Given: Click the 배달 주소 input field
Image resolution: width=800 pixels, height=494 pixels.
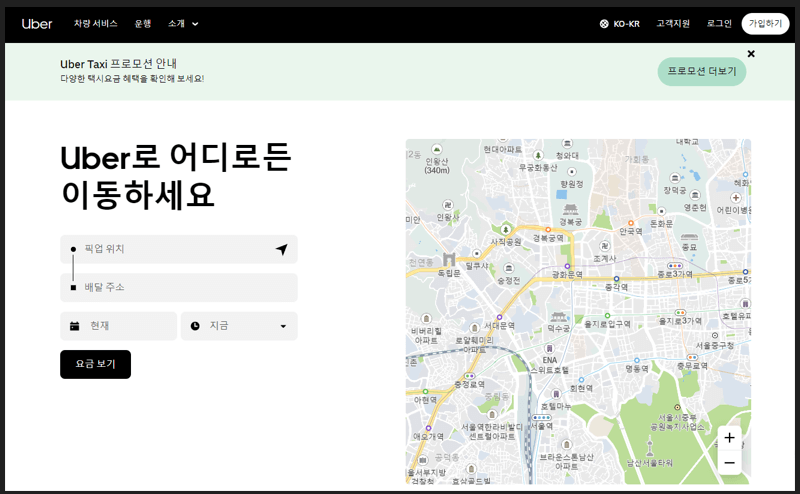Looking at the screenshot, I should point(179,287).
